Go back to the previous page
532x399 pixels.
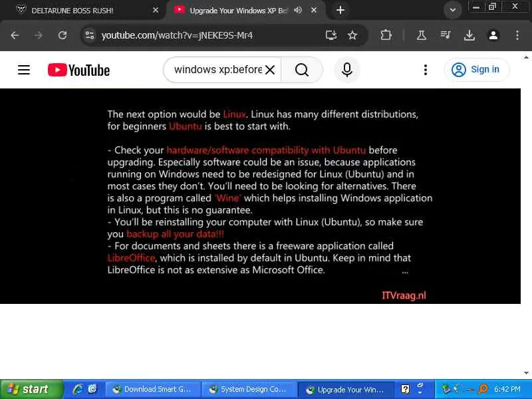tap(15, 35)
